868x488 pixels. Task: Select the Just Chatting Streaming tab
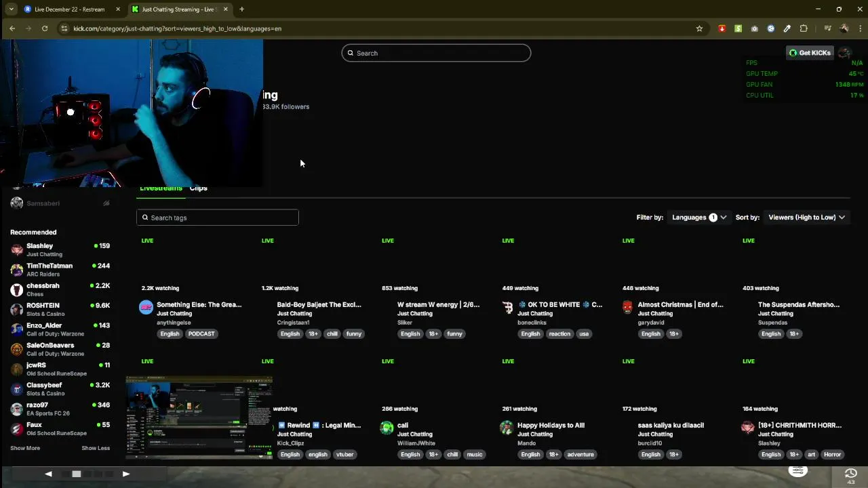[x=180, y=9]
